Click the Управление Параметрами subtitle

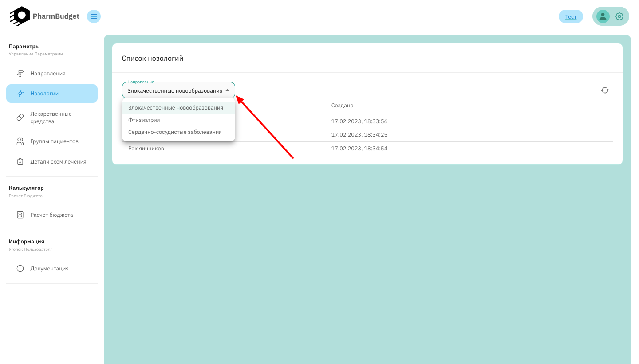[36, 54]
